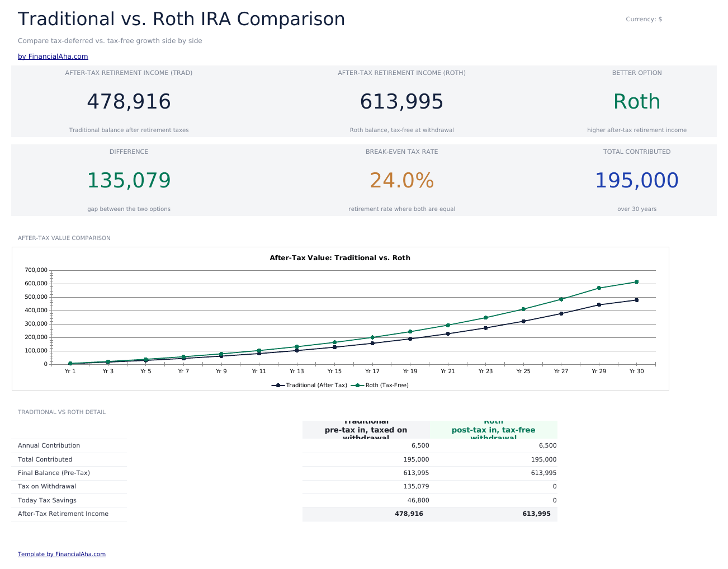Click the 'AFTER-TAX VALUE COMPARISON' section heading

64,238
